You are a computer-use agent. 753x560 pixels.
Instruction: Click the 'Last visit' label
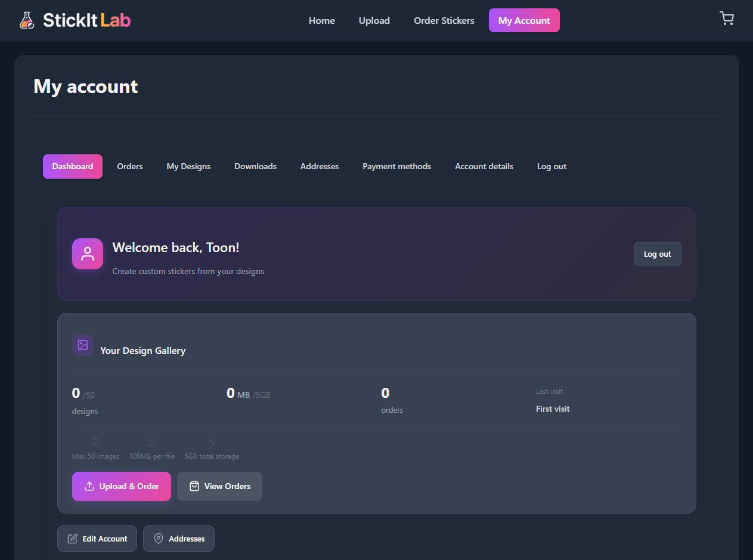tap(549, 391)
